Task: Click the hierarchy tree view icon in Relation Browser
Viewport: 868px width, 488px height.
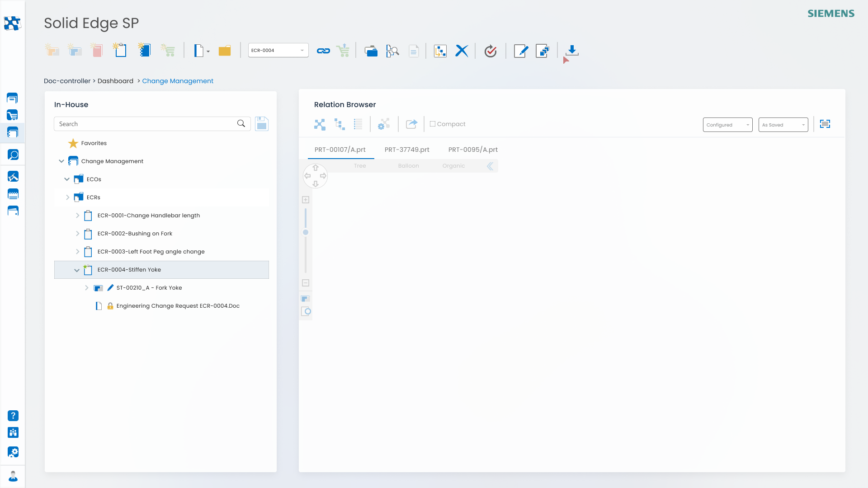Action: 340,124
